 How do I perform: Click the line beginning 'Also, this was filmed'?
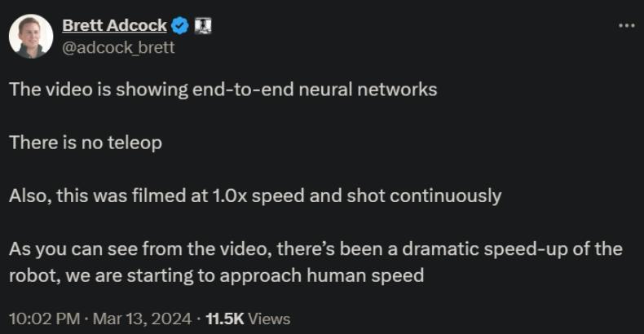pyautogui.click(x=255, y=196)
